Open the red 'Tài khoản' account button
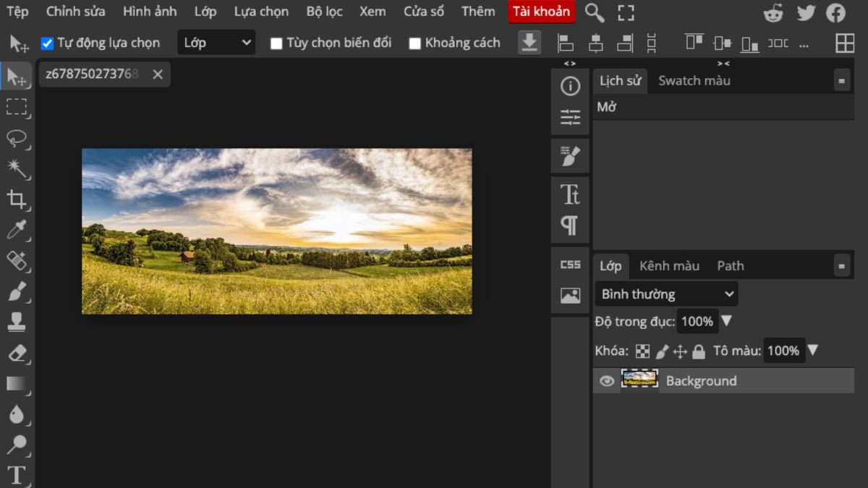868x488 pixels. pyautogui.click(x=541, y=12)
